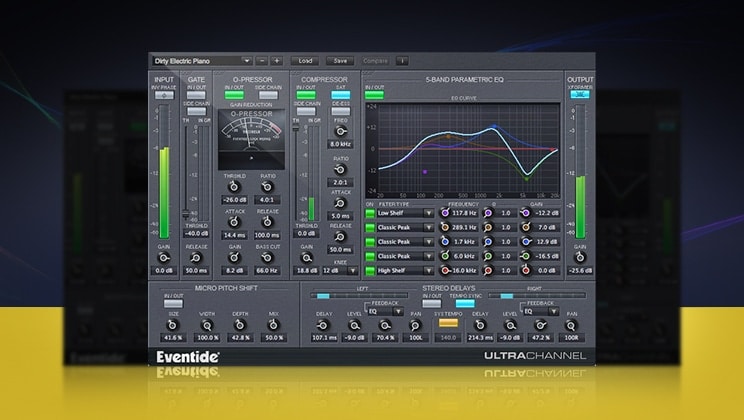Viewport: 744px width, 420px height.
Task: Click the Micro Pitch Shift WIDTH knob
Action: (x=207, y=325)
